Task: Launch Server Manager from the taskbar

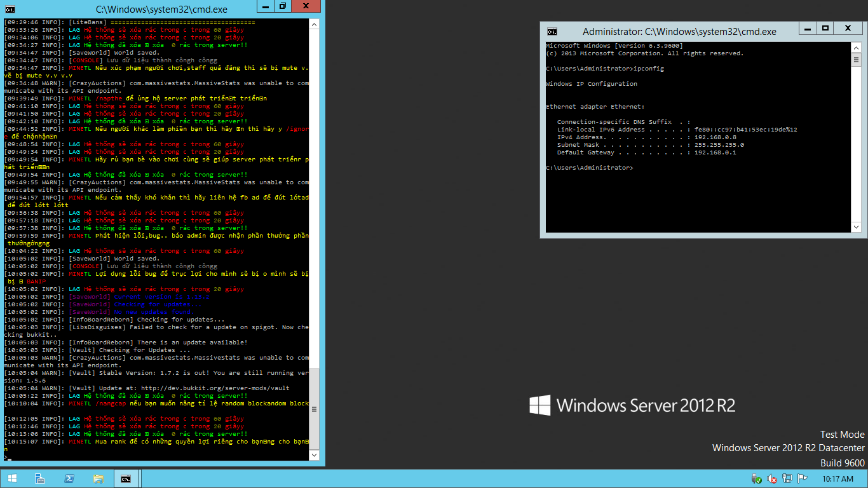Action: point(40,478)
